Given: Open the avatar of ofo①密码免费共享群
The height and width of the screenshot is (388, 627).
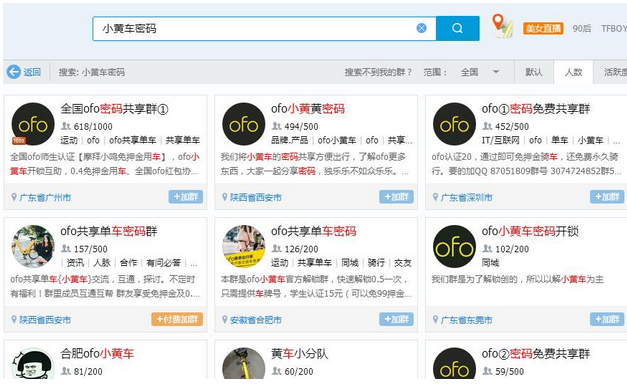Looking at the screenshot, I should (454, 124).
